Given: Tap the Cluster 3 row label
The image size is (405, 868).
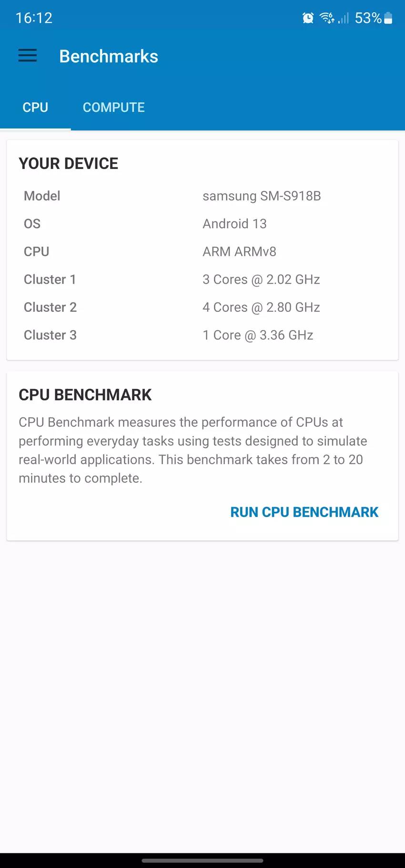Looking at the screenshot, I should click(x=50, y=335).
